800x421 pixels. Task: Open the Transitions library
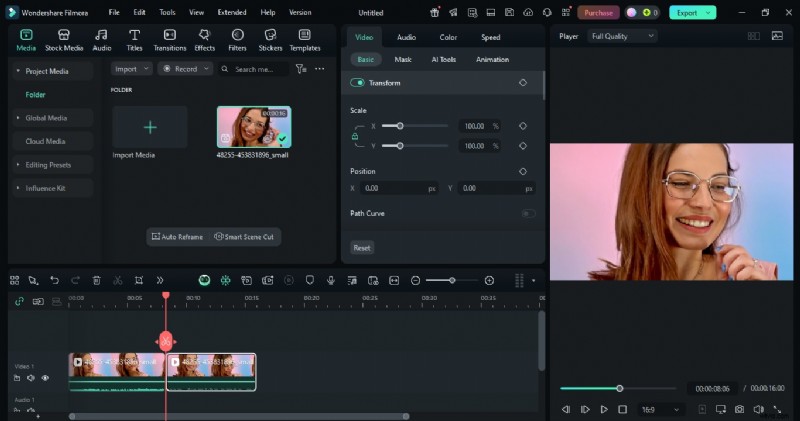[170, 39]
